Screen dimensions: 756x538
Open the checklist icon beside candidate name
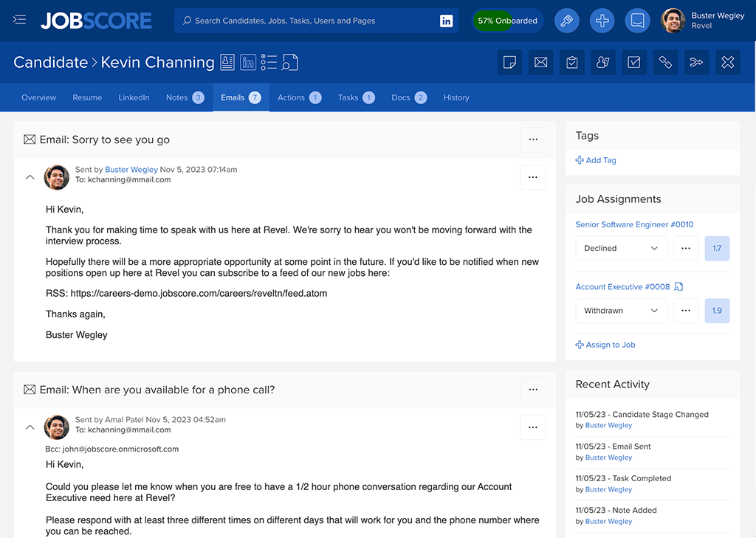(269, 62)
